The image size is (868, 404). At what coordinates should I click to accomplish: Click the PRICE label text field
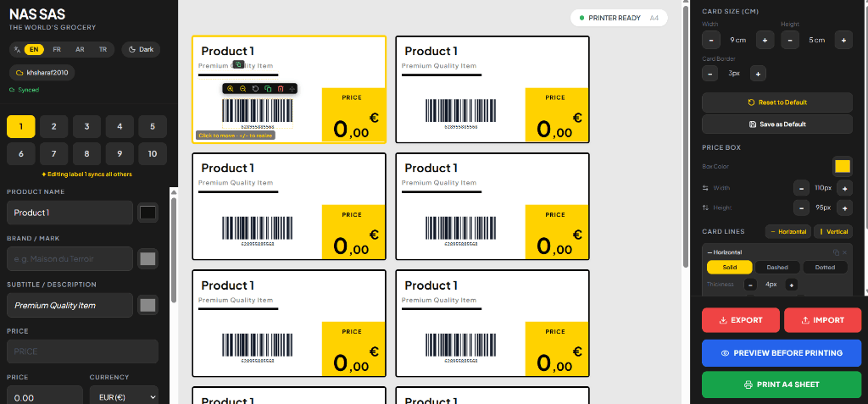[x=82, y=351]
